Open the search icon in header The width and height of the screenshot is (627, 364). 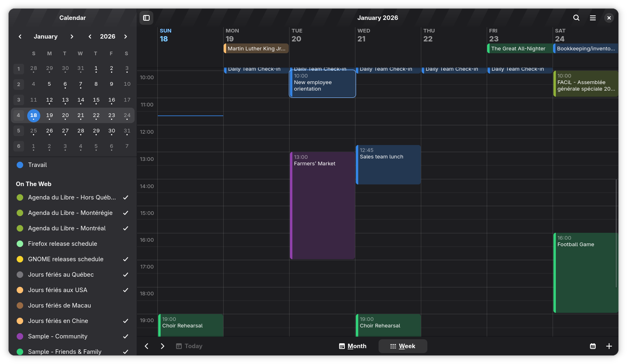pyautogui.click(x=576, y=18)
